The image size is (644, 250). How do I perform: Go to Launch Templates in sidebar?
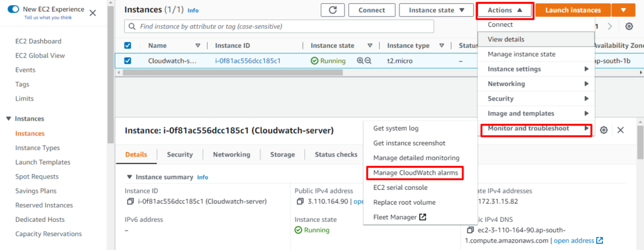click(43, 162)
